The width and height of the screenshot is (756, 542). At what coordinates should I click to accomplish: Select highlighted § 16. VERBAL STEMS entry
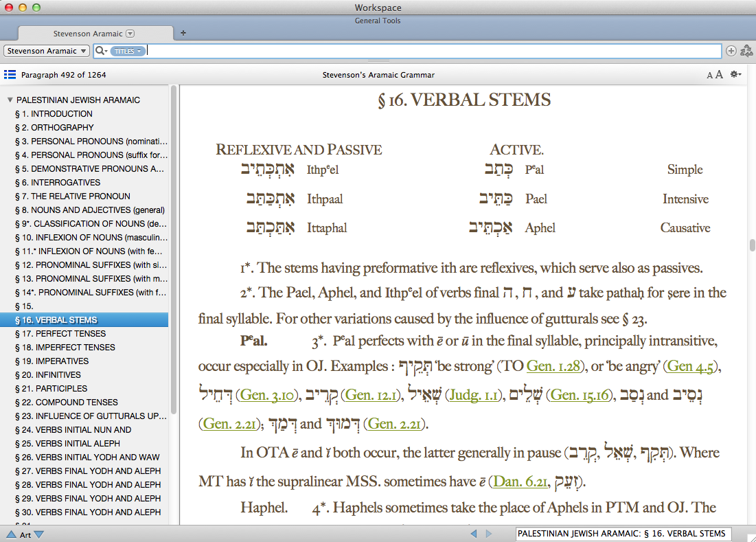pos(84,319)
